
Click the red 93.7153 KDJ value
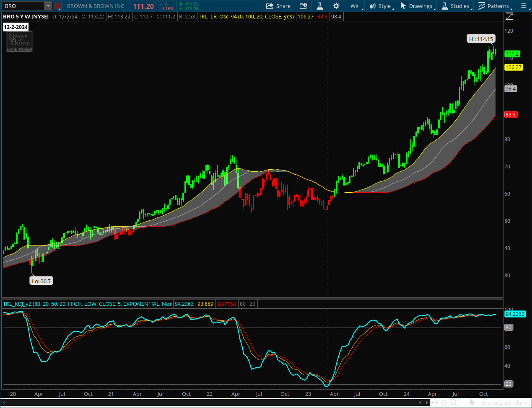click(x=226, y=304)
